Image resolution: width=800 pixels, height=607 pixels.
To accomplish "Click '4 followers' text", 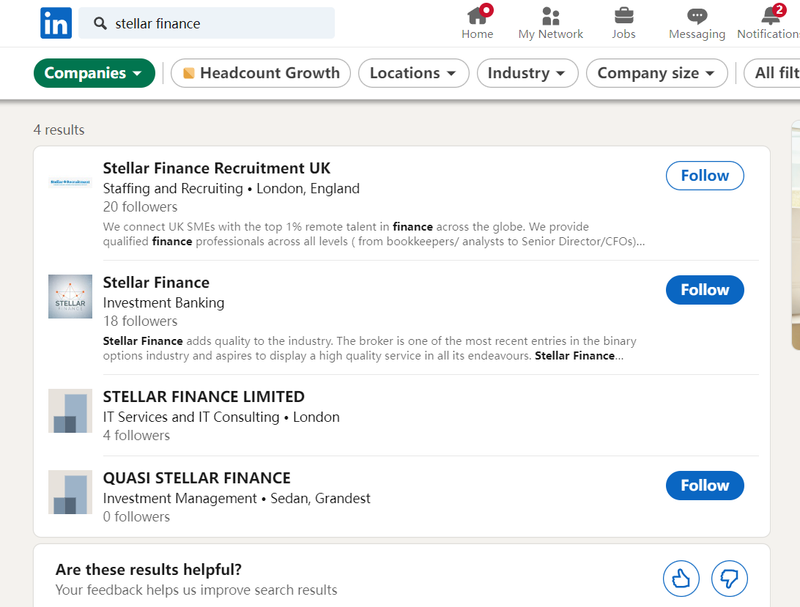I will [136, 435].
